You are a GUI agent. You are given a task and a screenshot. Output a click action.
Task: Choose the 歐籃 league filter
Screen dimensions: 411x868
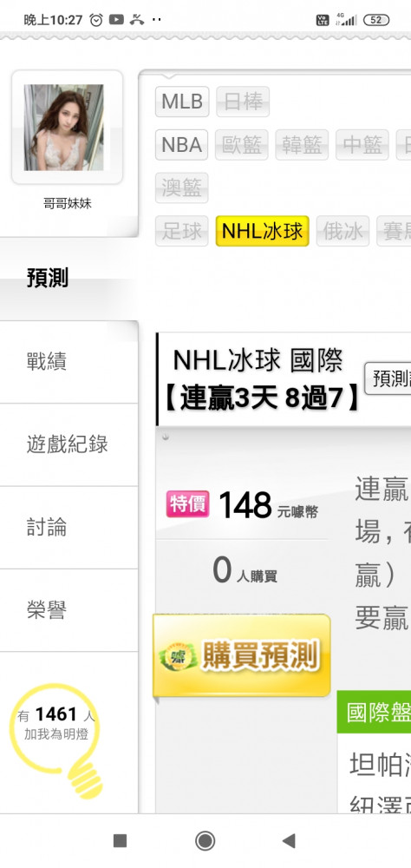[x=242, y=145]
